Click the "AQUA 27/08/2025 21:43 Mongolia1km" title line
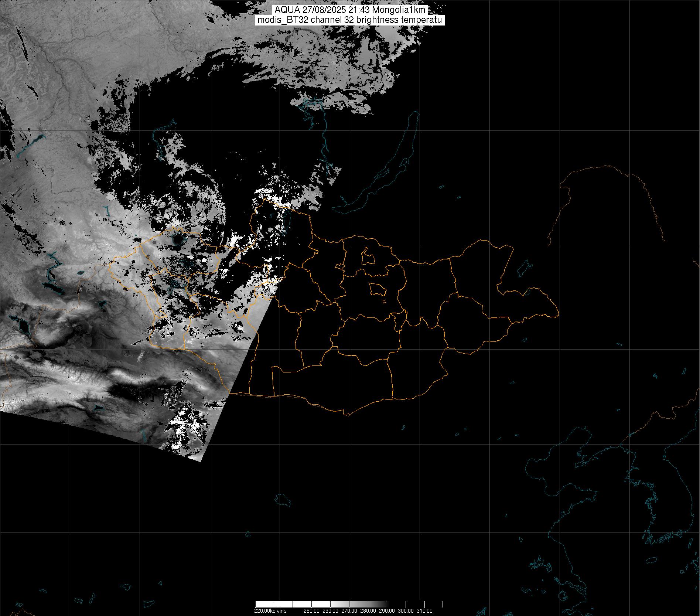Screen dimensions: 700x616 tap(349, 10)
